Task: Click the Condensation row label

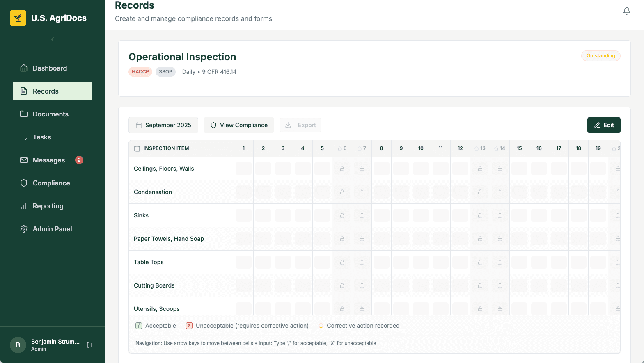Action: [x=153, y=192]
